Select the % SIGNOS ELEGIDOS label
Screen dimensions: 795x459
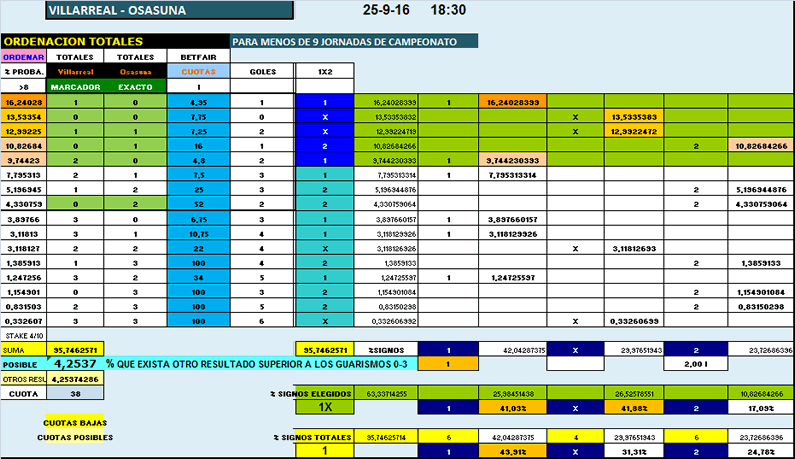pyautogui.click(x=310, y=394)
